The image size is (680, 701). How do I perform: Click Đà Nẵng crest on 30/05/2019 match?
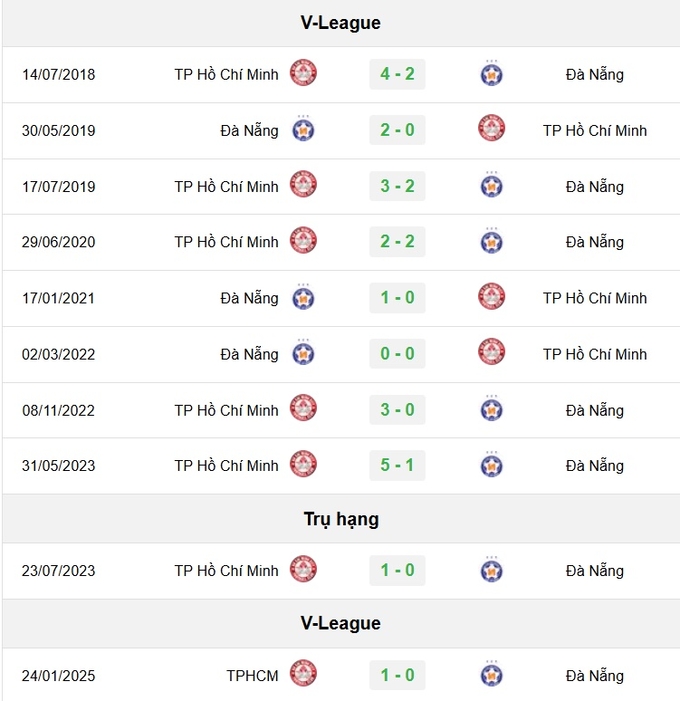tap(303, 129)
